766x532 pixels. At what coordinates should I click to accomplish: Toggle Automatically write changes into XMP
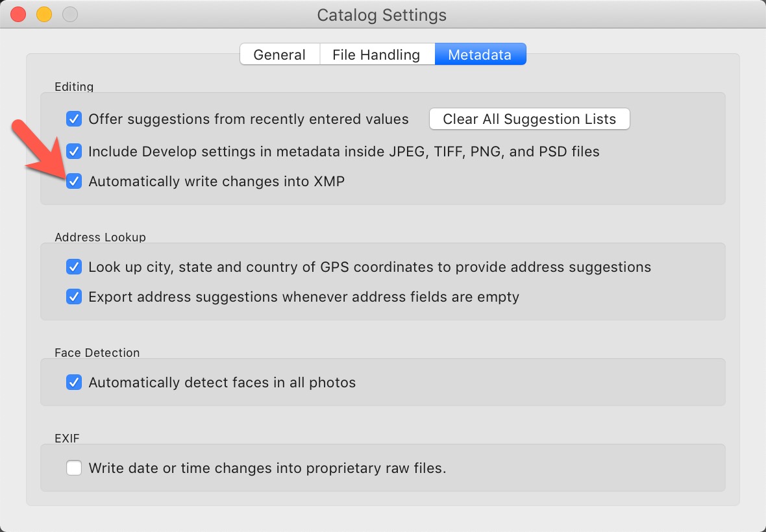[74, 181]
